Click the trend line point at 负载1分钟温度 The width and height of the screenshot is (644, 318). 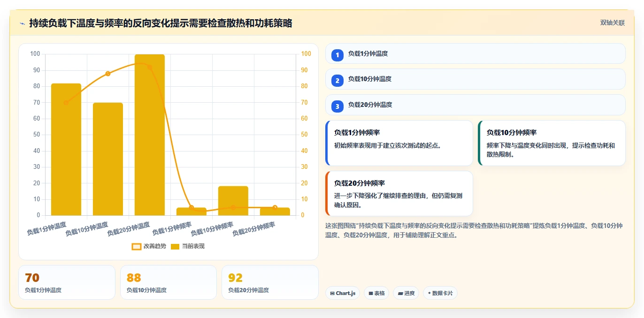click(x=66, y=103)
